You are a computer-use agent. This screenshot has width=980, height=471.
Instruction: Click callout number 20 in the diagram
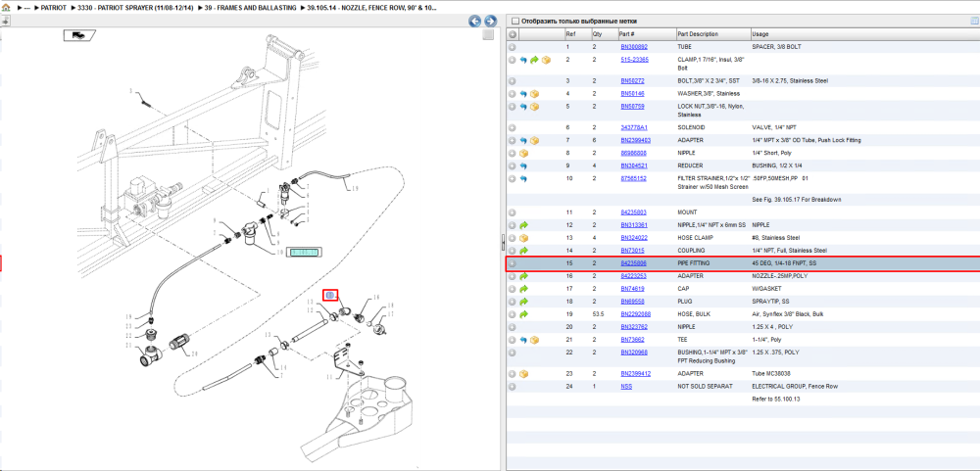[194, 354]
